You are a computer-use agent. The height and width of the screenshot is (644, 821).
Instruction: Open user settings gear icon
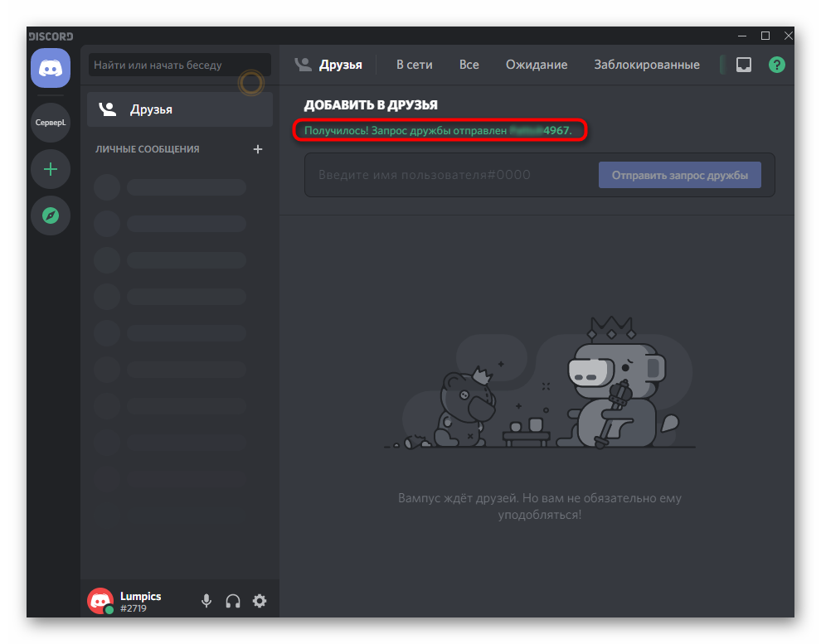point(260,601)
